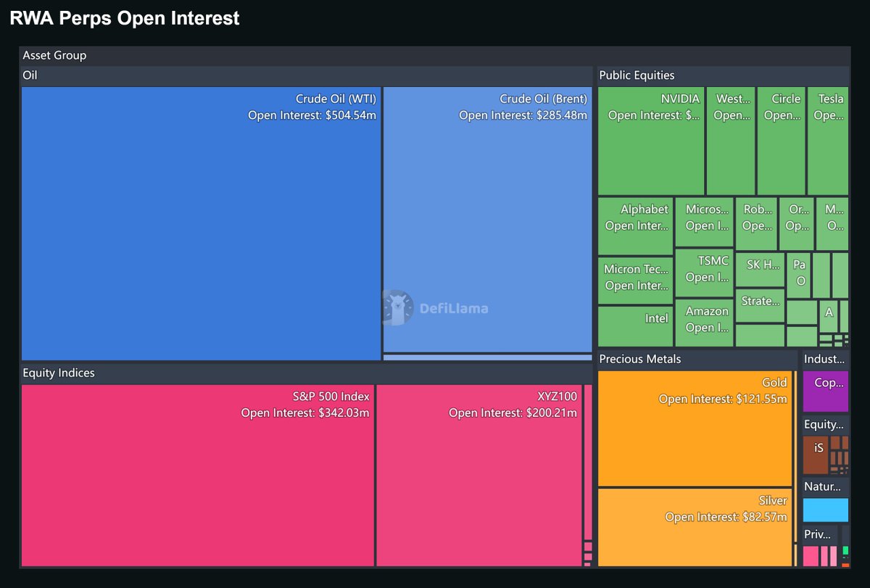
Task: Click the Asset Group root header
Action: (434, 55)
